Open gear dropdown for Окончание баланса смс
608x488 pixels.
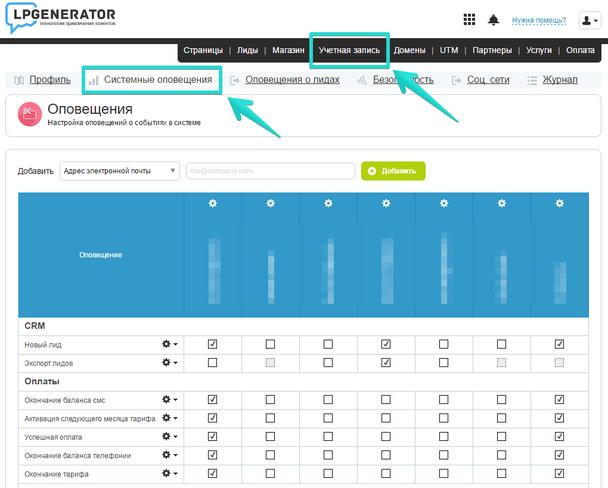click(x=169, y=399)
